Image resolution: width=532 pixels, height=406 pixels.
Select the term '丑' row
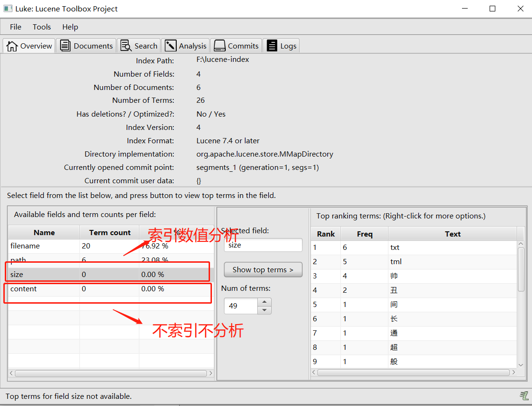(414, 290)
